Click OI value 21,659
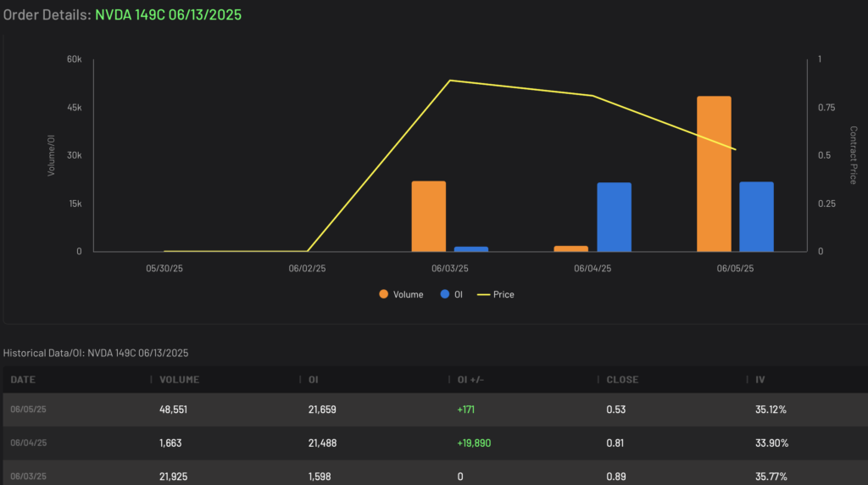This screenshot has height=485, width=868. click(322, 410)
